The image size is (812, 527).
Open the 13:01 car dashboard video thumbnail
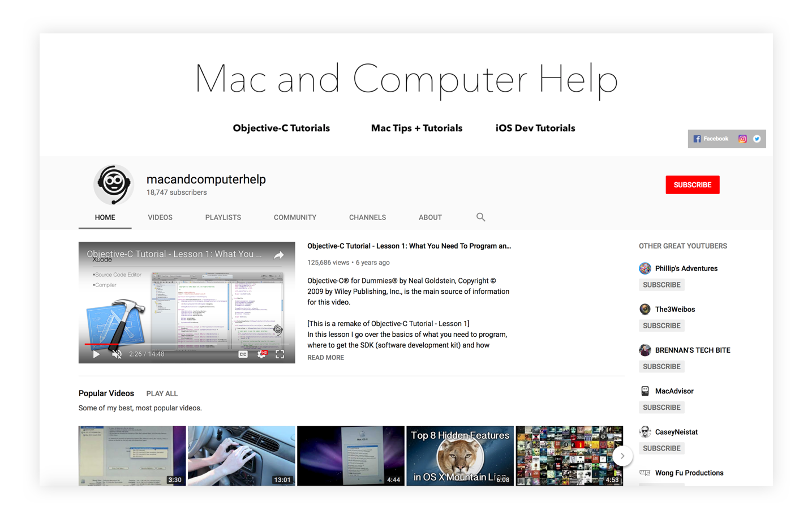coord(242,456)
